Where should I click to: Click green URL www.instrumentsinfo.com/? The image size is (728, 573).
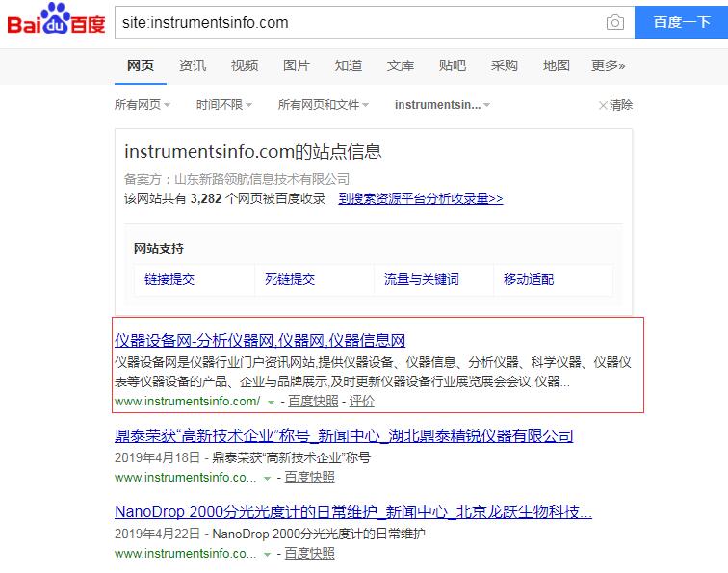188,402
